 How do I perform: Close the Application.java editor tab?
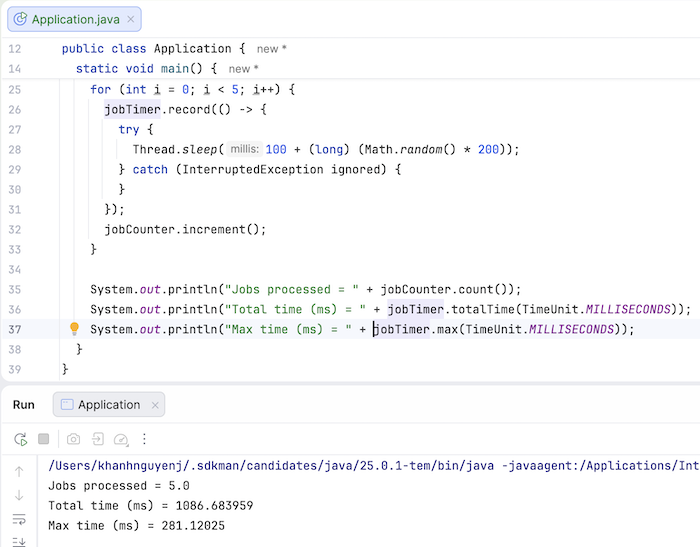[130, 19]
